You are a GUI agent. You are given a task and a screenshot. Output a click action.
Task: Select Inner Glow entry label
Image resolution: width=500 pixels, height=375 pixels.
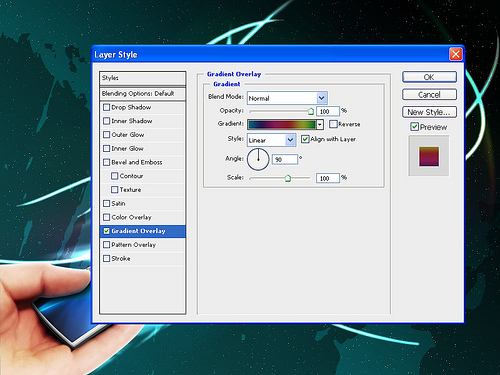127,148
